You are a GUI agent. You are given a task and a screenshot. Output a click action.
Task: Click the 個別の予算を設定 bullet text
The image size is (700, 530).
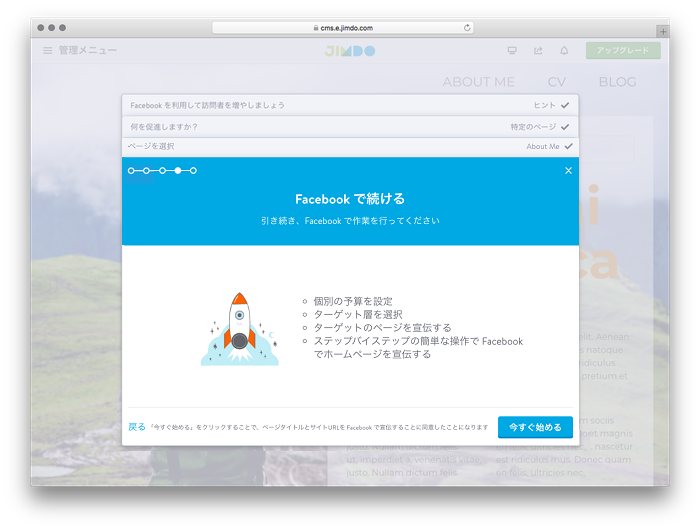[353, 301]
